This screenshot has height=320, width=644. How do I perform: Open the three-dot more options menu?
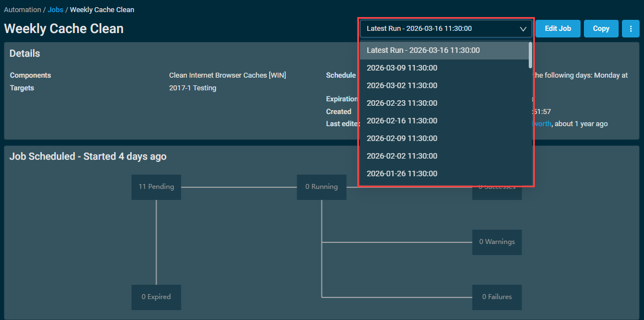click(630, 29)
